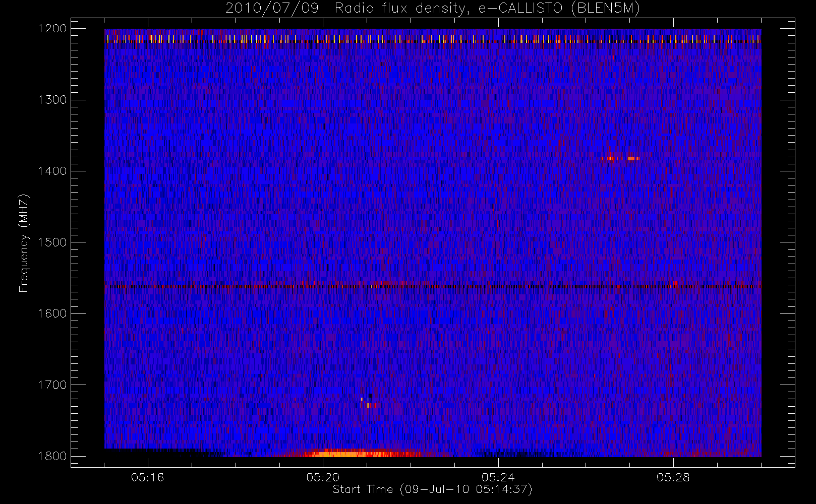Image resolution: width=816 pixels, height=504 pixels.
Task: Click the horizontal interference line near 1560 MHz
Action: 433,286
